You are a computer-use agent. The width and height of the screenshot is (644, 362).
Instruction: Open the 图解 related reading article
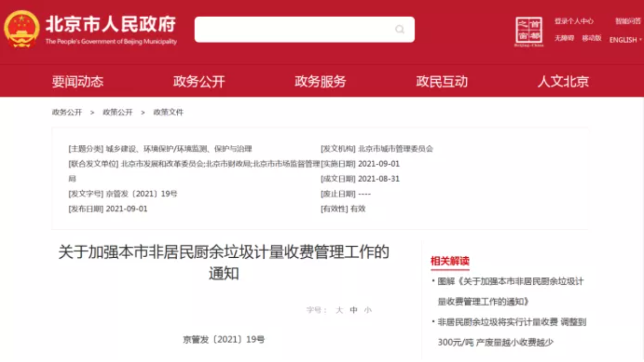507,289
